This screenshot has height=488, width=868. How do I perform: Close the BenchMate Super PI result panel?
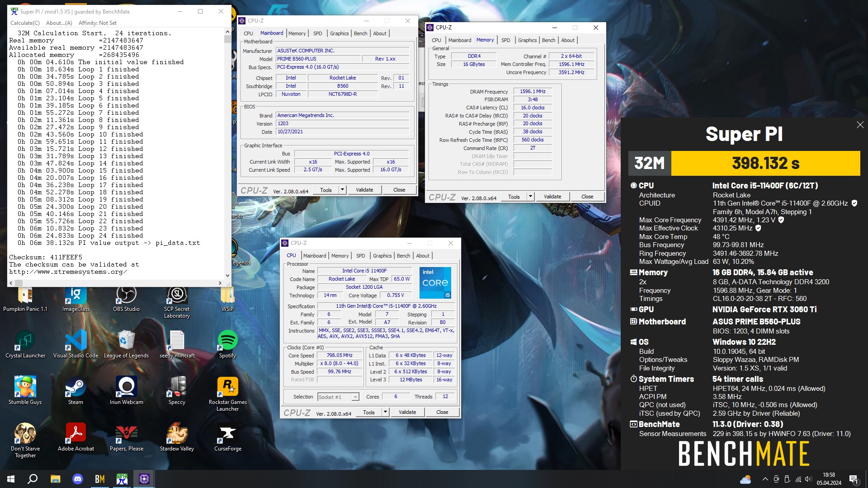[860, 125]
